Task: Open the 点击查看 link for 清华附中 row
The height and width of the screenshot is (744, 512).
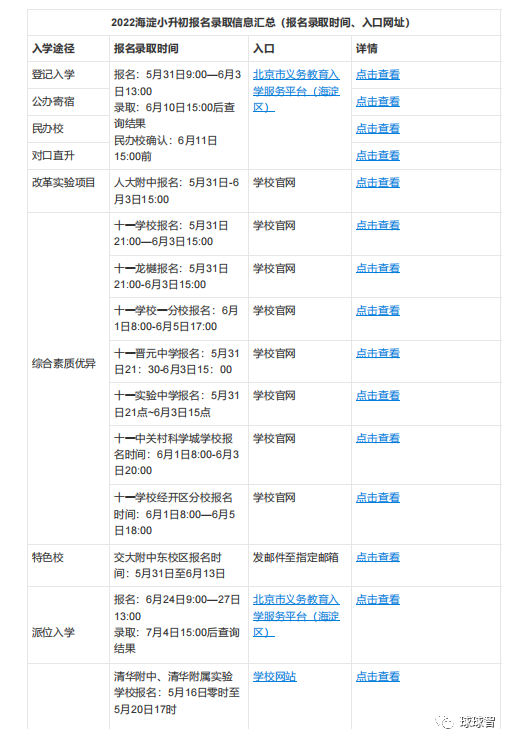Action: click(x=378, y=677)
